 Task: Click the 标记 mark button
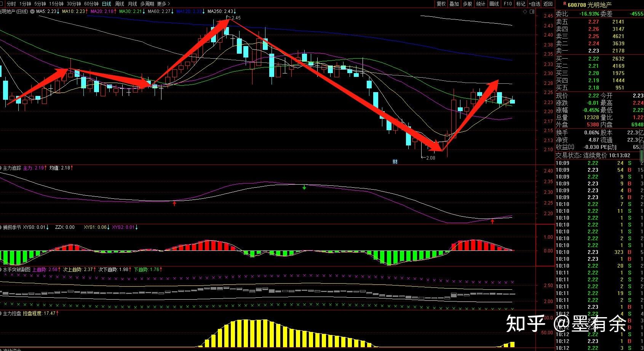521,4
